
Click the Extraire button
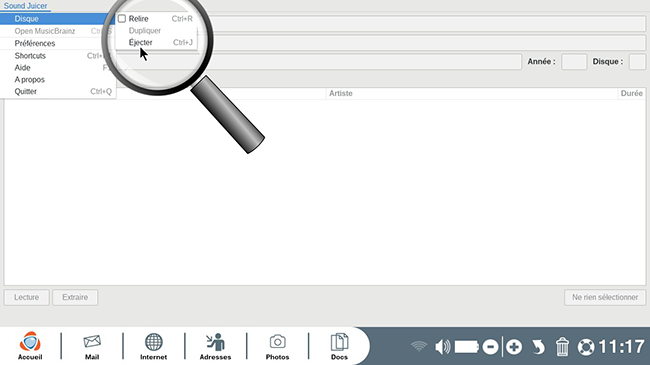(x=75, y=297)
